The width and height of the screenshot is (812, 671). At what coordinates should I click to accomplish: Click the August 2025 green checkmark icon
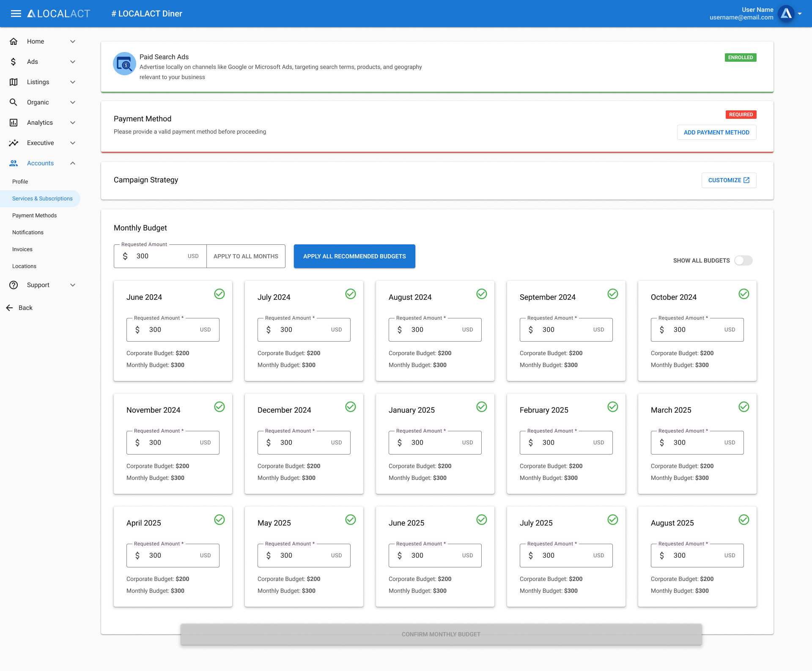744,520
